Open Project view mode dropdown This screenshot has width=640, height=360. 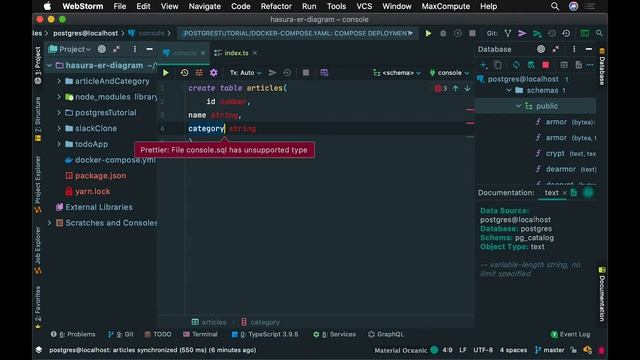[69, 49]
